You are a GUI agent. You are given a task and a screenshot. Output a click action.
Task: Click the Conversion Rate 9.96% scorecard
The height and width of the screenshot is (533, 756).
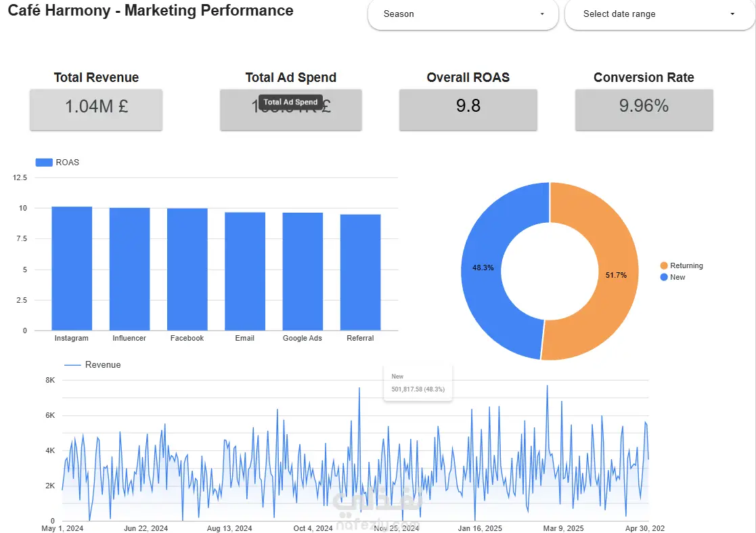click(x=644, y=110)
